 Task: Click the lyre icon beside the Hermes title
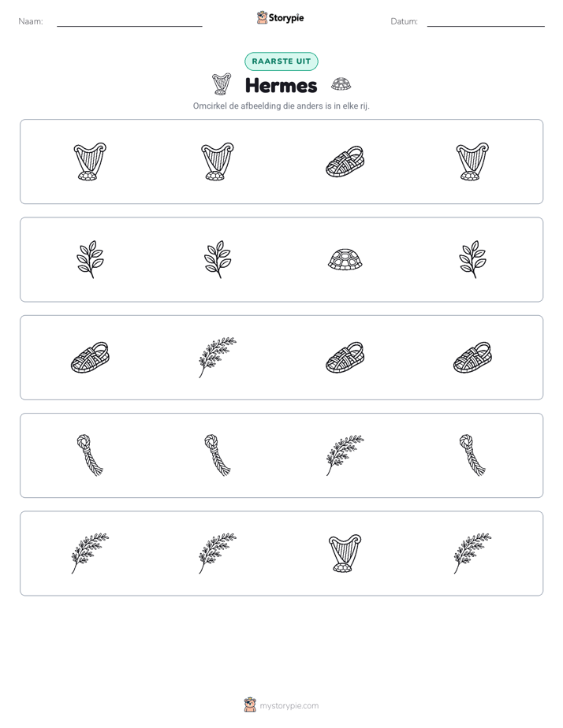(222, 84)
